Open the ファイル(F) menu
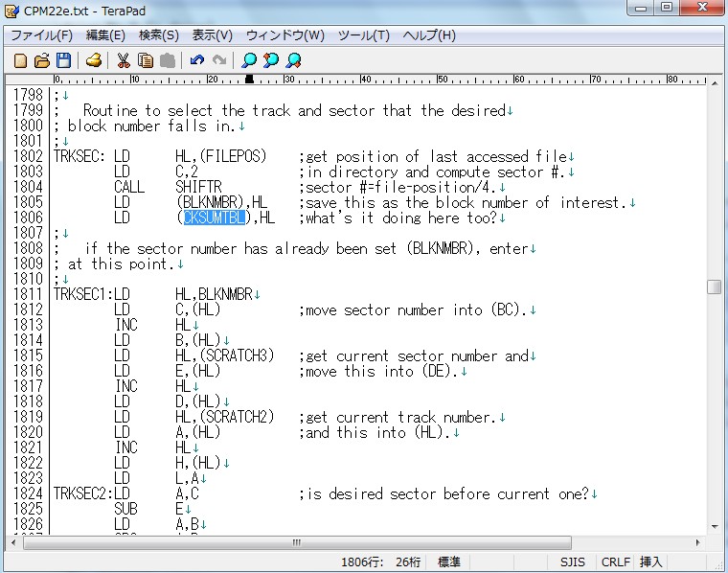 [x=42, y=35]
